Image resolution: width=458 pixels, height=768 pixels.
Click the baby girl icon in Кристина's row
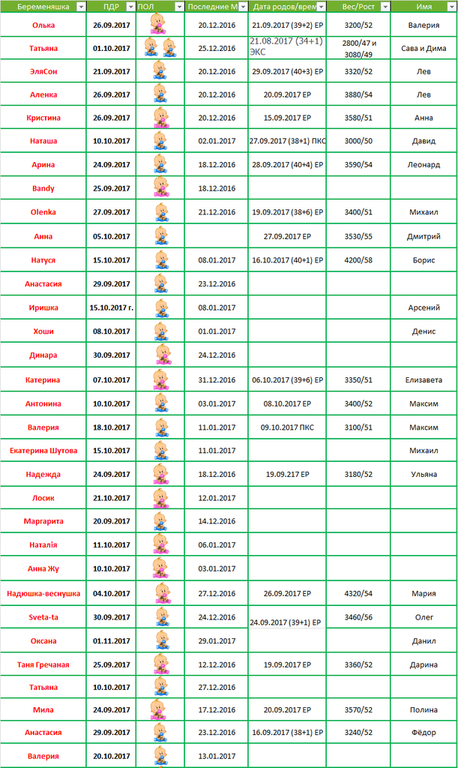point(161,118)
